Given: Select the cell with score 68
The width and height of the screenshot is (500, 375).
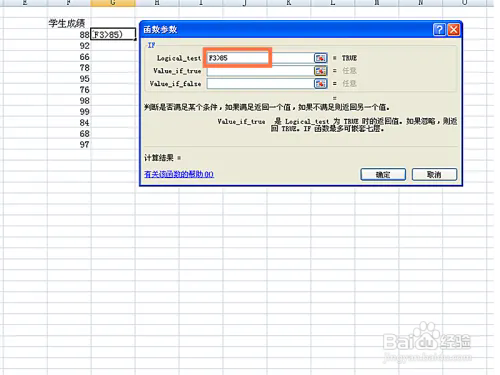Looking at the screenshot, I should click(x=69, y=134).
